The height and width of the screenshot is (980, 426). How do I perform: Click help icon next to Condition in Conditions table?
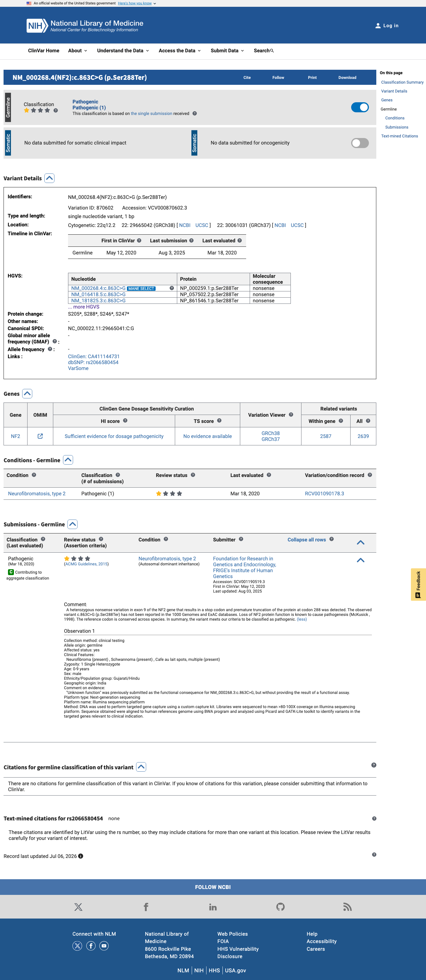pyautogui.click(x=34, y=475)
